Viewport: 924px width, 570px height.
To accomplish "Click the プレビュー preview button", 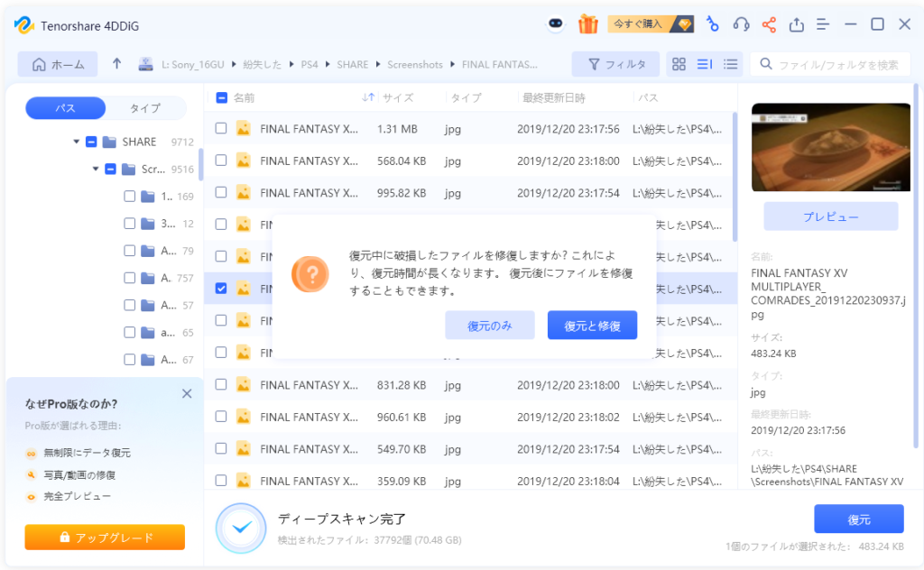I will pyautogui.click(x=831, y=216).
